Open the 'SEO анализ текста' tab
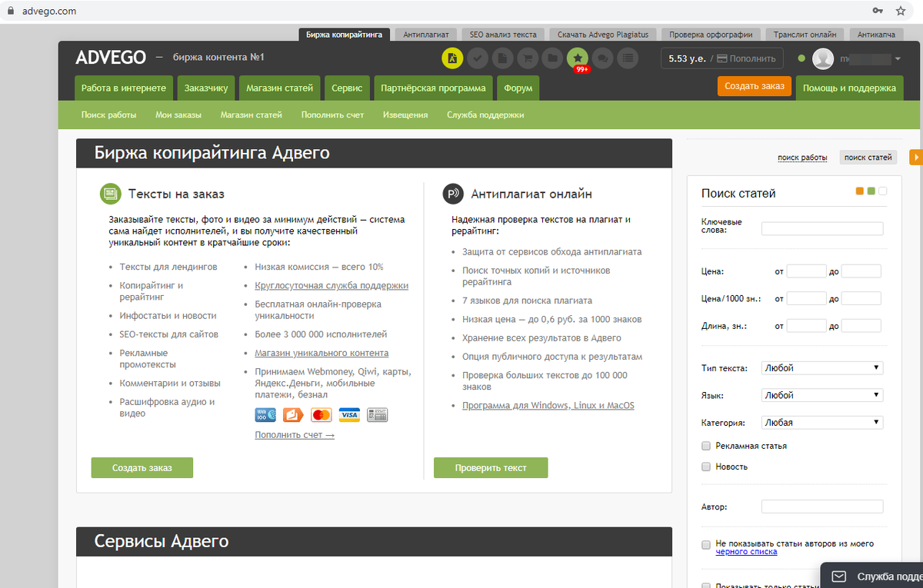This screenshot has width=923, height=588. coord(504,35)
